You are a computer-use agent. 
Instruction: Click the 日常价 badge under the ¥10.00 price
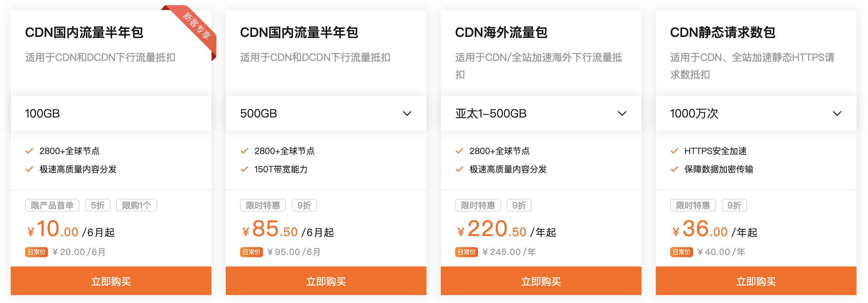36,252
